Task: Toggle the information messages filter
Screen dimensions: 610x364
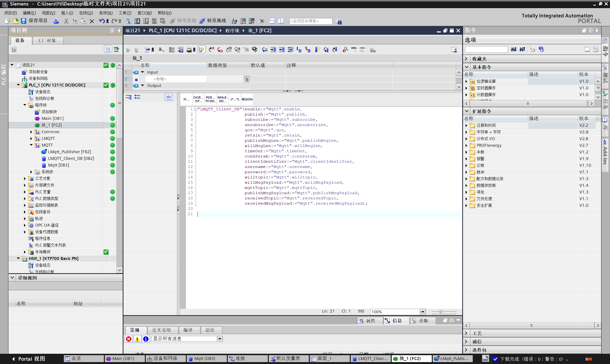Action: coord(146,339)
